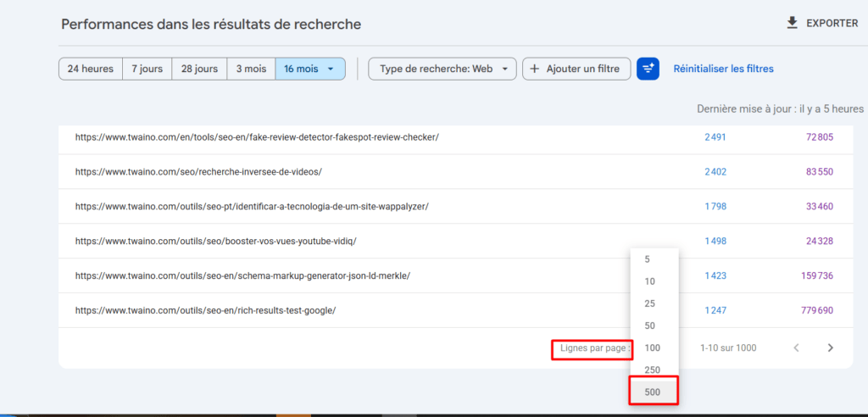Click clicks value 2 402
Viewport: 868px width, 417px height.
[x=715, y=172]
